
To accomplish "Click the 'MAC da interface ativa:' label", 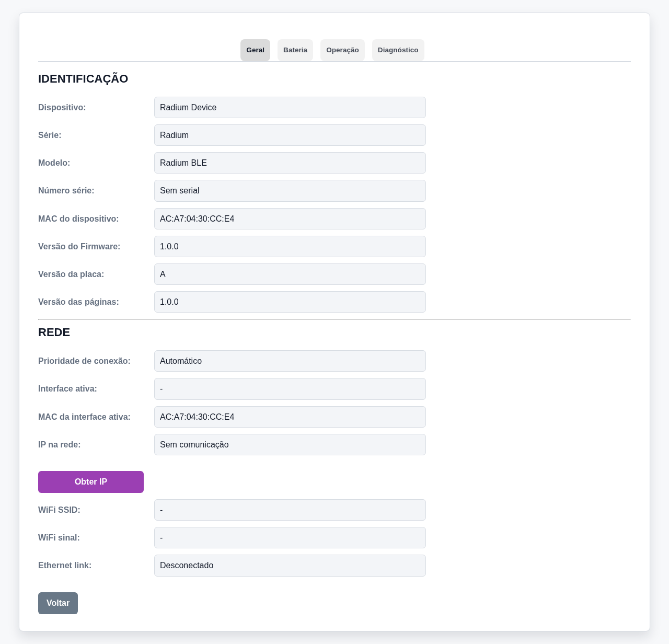I will pyautogui.click(x=84, y=417).
